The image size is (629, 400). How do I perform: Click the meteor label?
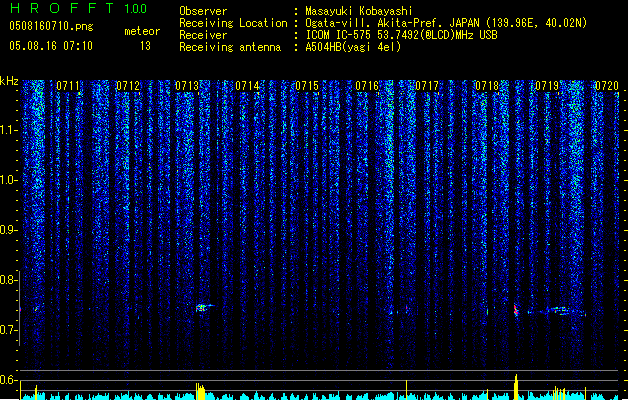coord(142,31)
